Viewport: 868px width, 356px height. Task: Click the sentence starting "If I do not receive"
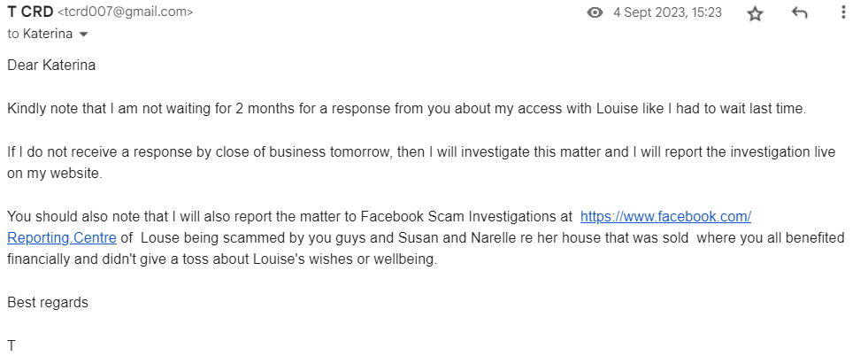point(354,151)
